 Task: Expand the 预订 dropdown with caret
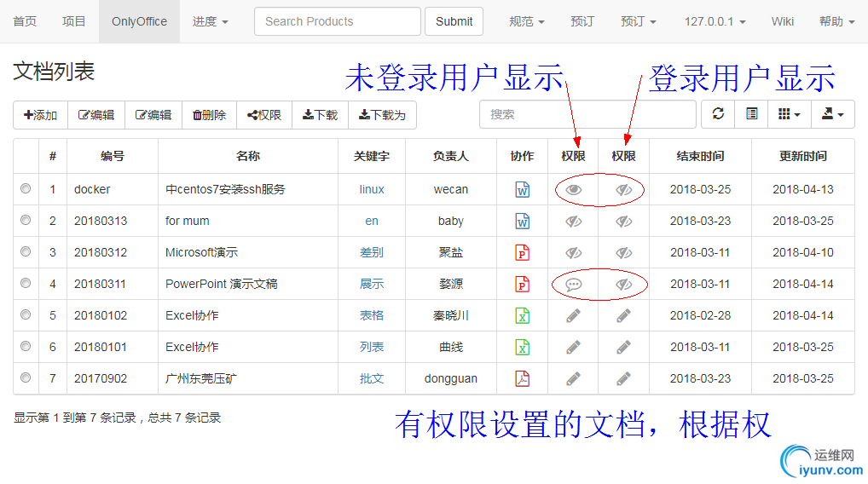(639, 21)
